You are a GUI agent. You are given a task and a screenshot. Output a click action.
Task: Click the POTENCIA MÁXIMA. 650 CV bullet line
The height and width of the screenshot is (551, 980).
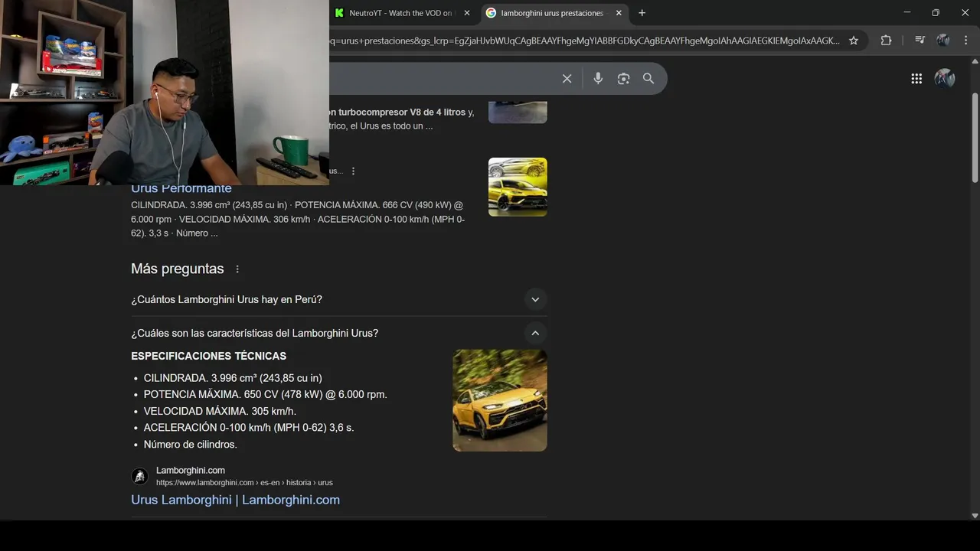coord(266,395)
